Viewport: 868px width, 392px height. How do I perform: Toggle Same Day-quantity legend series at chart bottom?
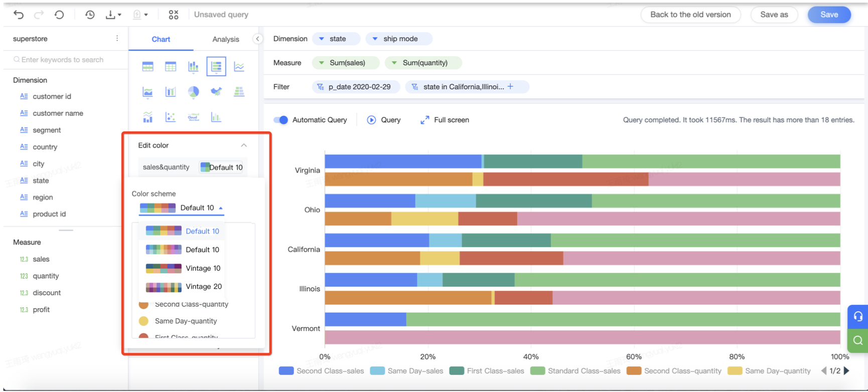point(769,371)
